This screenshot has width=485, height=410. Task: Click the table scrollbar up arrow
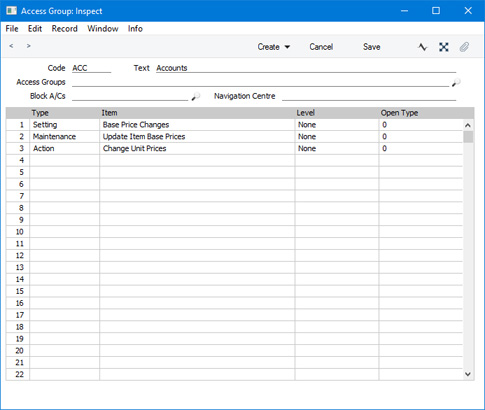pos(468,125)
